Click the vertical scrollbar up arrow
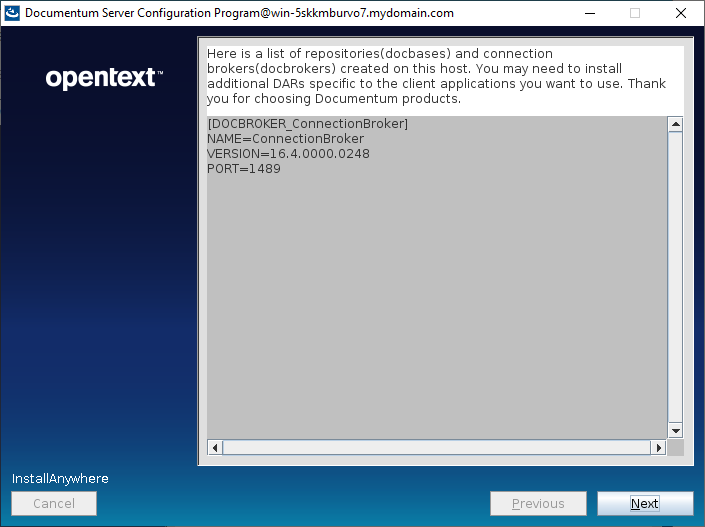The height and width of the screenshot is (527, 705). [675, 124]
